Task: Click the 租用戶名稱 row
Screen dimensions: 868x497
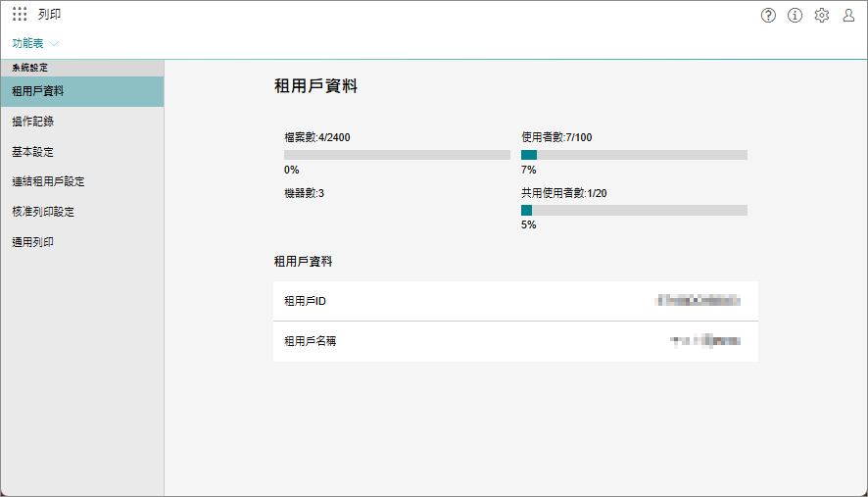Action: (515, 341)
